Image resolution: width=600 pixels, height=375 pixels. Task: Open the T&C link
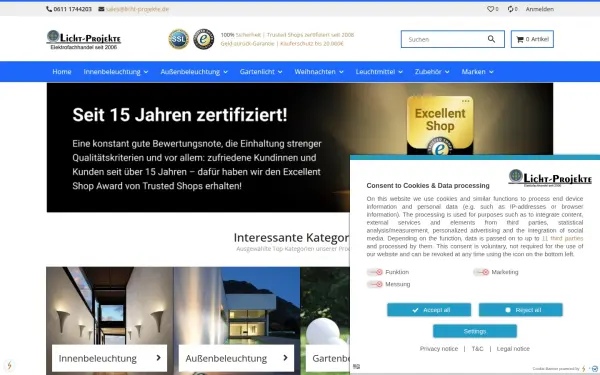tap(478, 349)
